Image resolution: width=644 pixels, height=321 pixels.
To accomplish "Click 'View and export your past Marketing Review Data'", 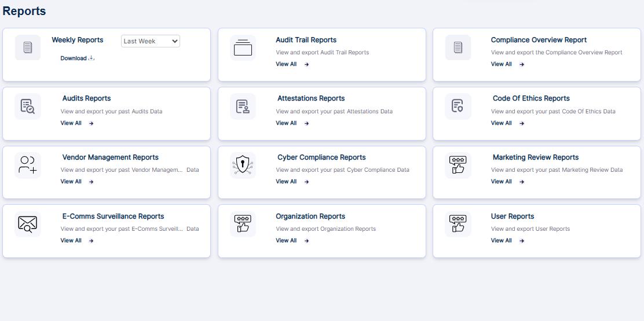I will tap(557, 169).
